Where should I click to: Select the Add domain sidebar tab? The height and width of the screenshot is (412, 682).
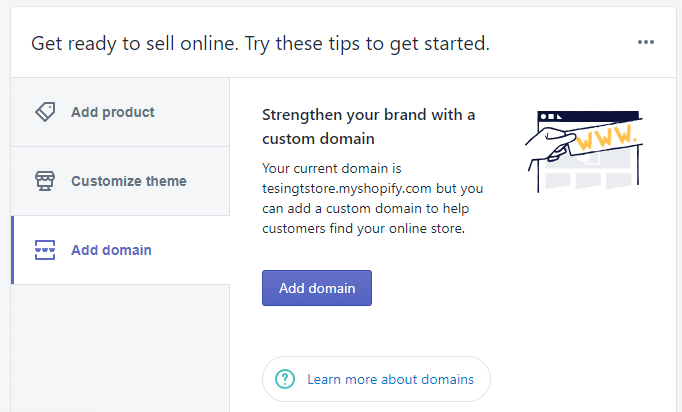click(x=111, y=250)
